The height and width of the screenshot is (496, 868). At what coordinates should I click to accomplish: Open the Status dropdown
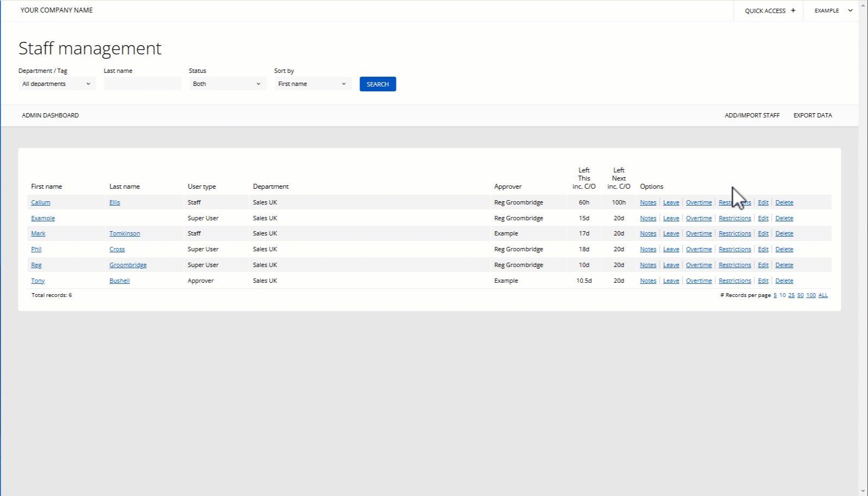227,84
